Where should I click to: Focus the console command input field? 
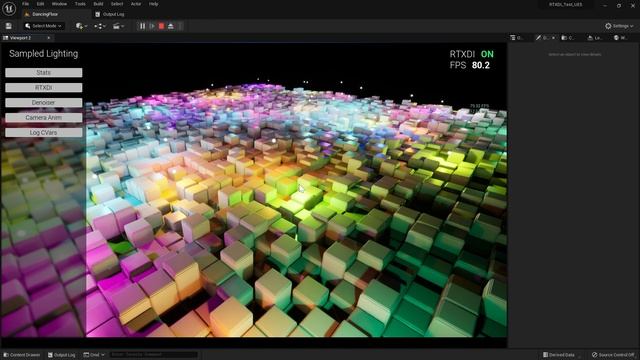tap(154, 355)
